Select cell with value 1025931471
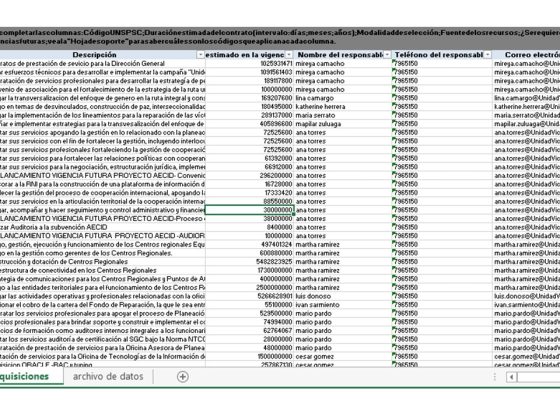560x420 pixels. 249,64
